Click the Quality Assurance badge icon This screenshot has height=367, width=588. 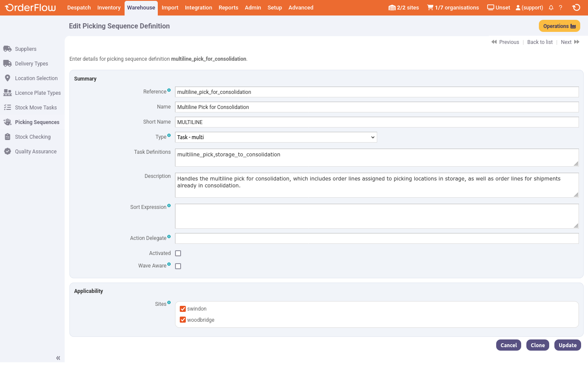(x=7, y=151)
